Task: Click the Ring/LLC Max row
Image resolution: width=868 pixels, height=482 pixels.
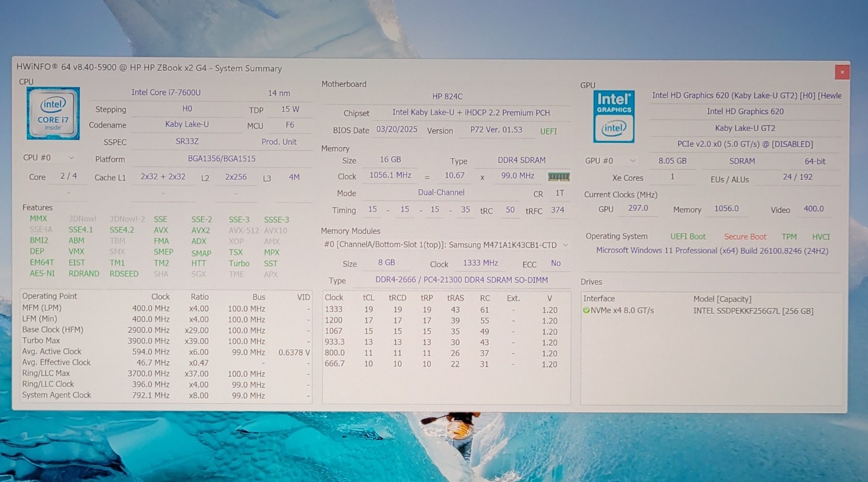Action: coord(166,374)
